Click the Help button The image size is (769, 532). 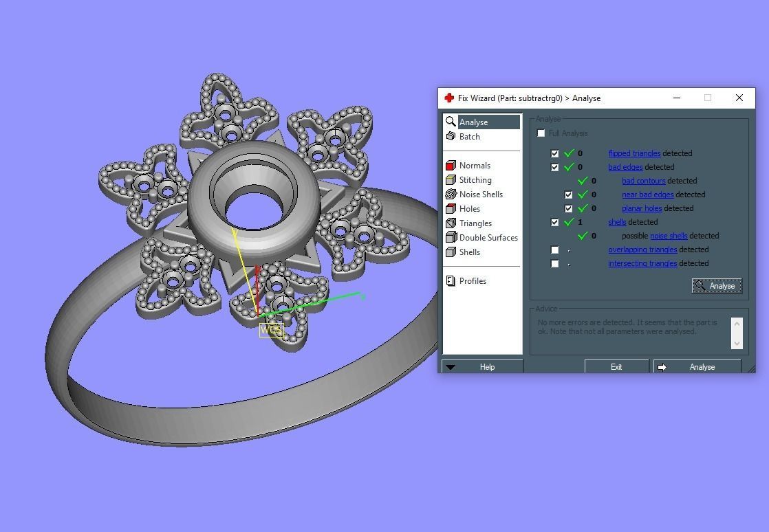pyautogui.click(x=483, y=367)
